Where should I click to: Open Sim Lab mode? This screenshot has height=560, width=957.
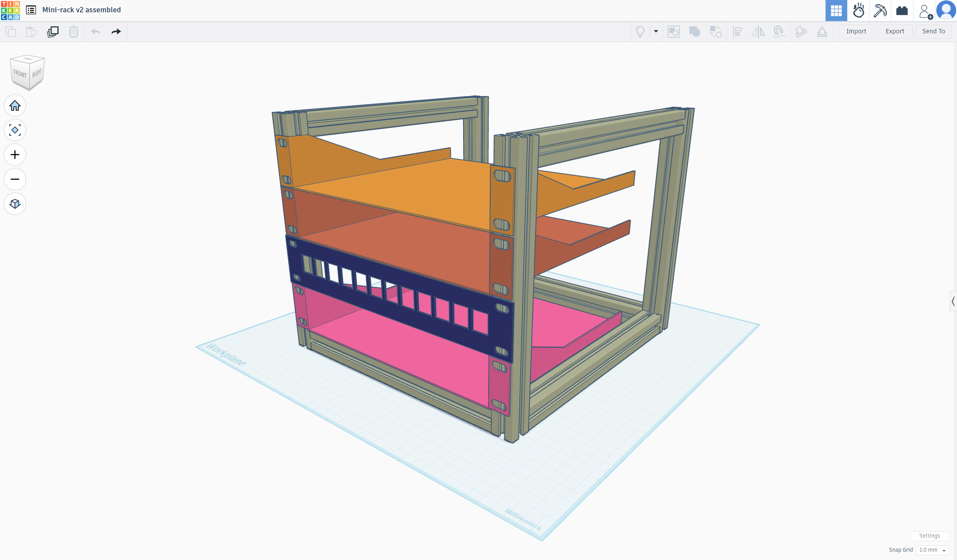coord(858,11)
